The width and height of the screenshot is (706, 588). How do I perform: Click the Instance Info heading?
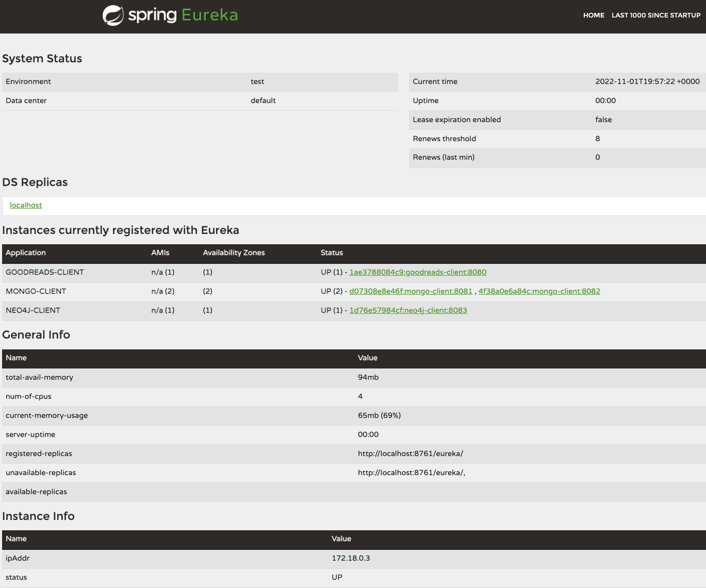(39, 516)
